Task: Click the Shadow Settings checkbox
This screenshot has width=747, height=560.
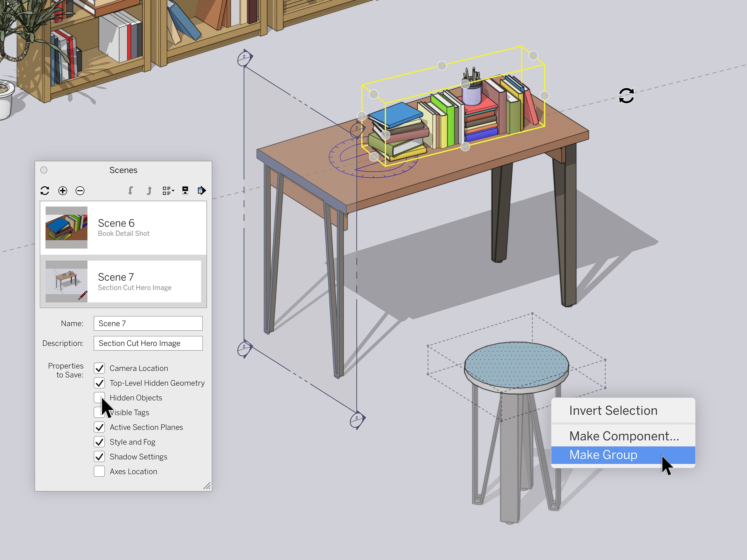Action: (x=98, y=456)
